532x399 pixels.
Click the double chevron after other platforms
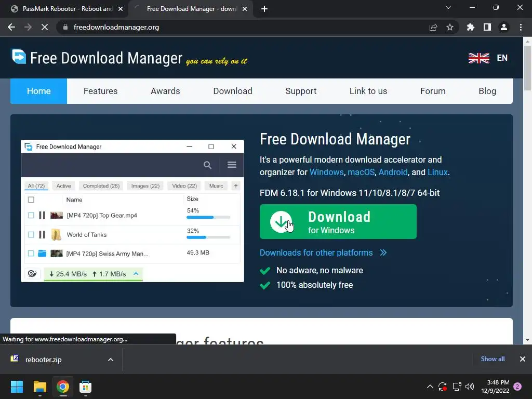tap(383, 253)
